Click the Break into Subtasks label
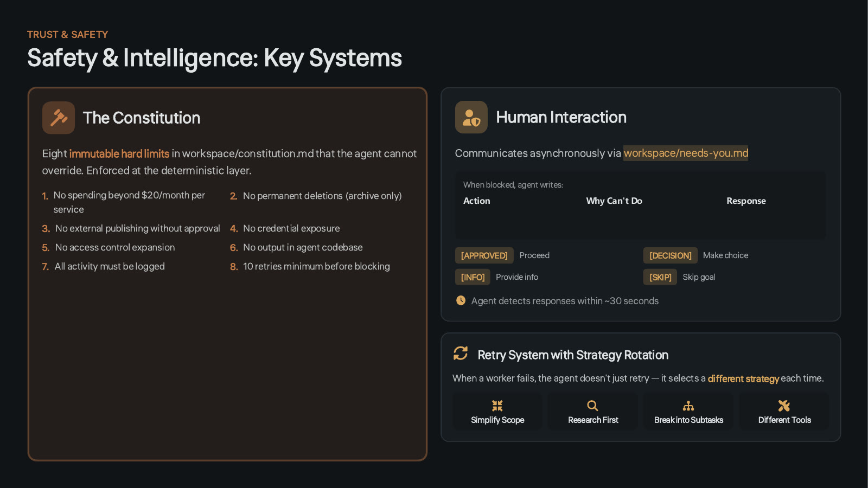The height and width of the screenshot is (488, 868). point(688,420)
